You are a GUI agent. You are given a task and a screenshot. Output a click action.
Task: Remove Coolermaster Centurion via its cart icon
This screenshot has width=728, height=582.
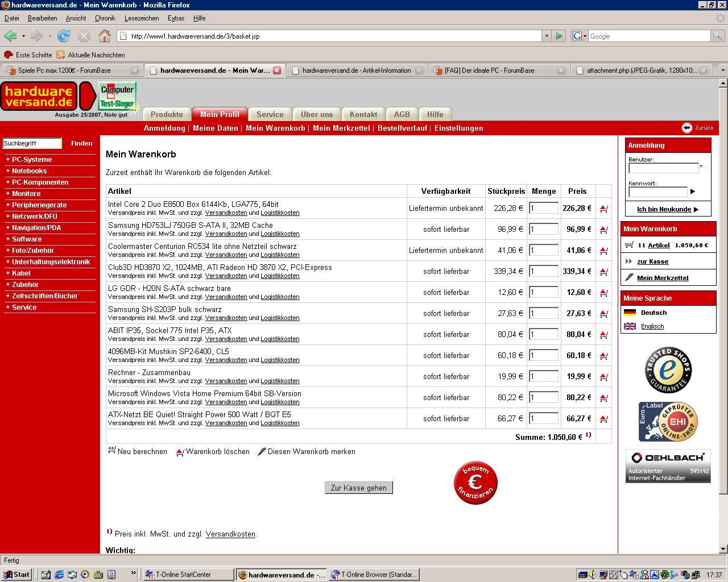pos(603,251)
